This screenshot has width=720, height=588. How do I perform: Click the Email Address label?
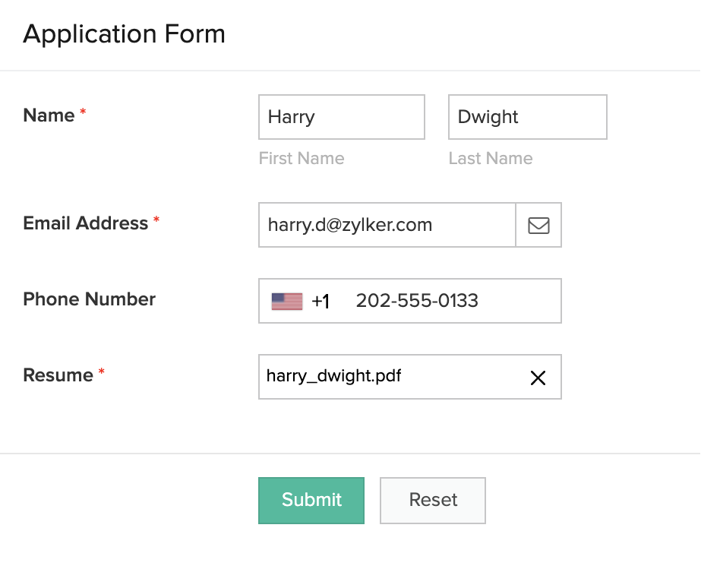[86, 223]
